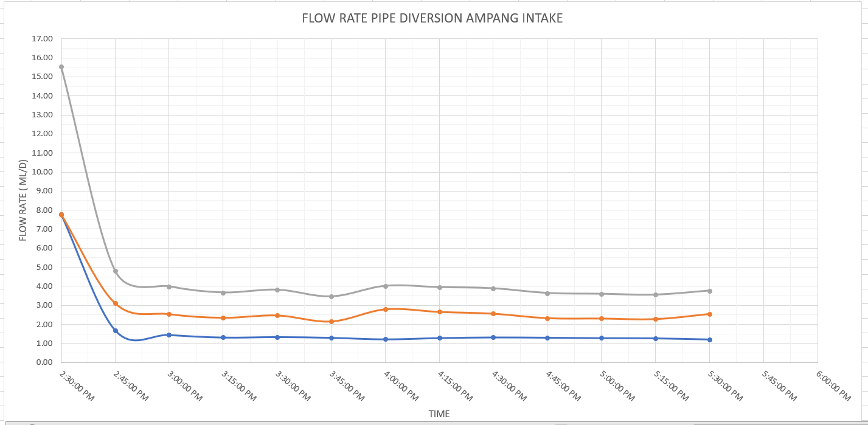868x425 pixels.
Task: Click the horizontal gridline at 10.00
Action: [x=426, y=171]
